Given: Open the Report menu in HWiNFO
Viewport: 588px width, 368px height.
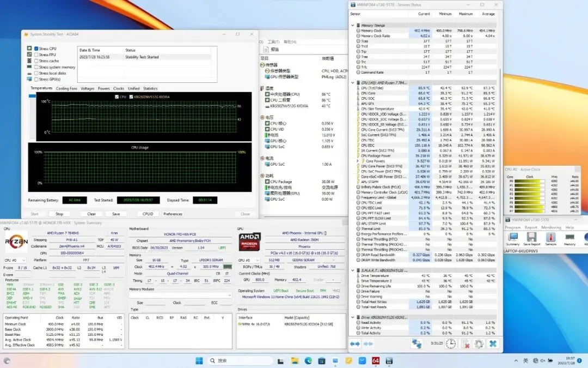Looking at the screenshot, I should click(531, 227).
